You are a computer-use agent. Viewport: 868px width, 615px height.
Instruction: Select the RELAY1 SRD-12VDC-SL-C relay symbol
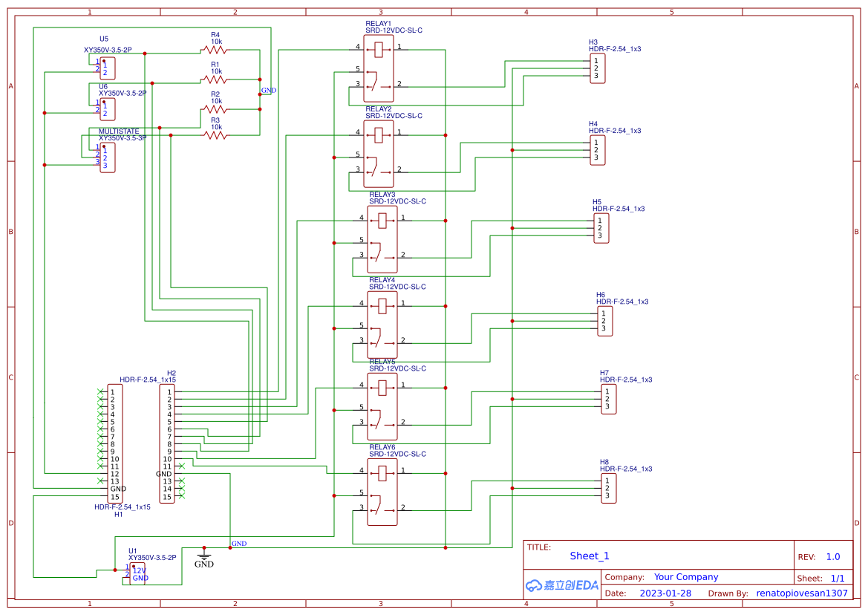coord(379,71)
